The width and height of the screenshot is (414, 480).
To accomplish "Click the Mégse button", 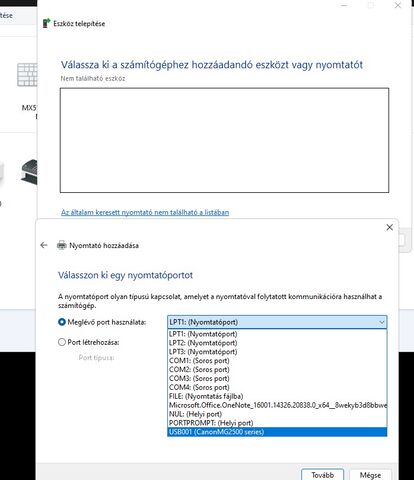I will click(x=370, y=475).
